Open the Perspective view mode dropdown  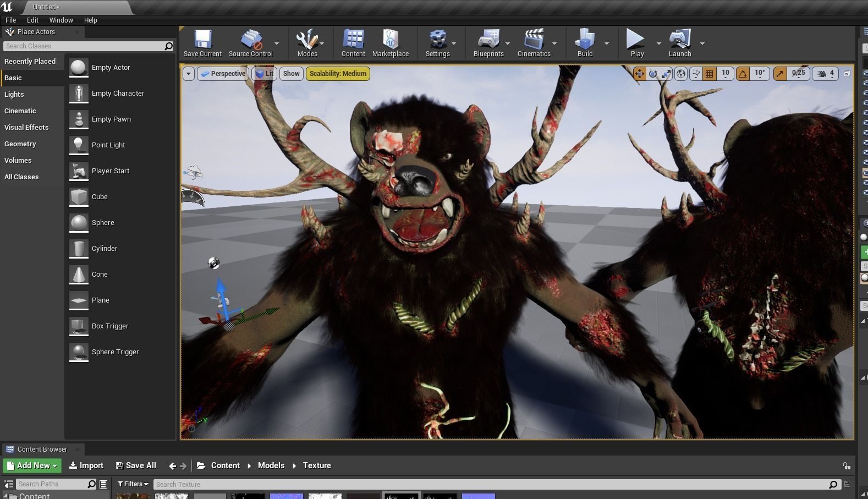click(223, 74)
